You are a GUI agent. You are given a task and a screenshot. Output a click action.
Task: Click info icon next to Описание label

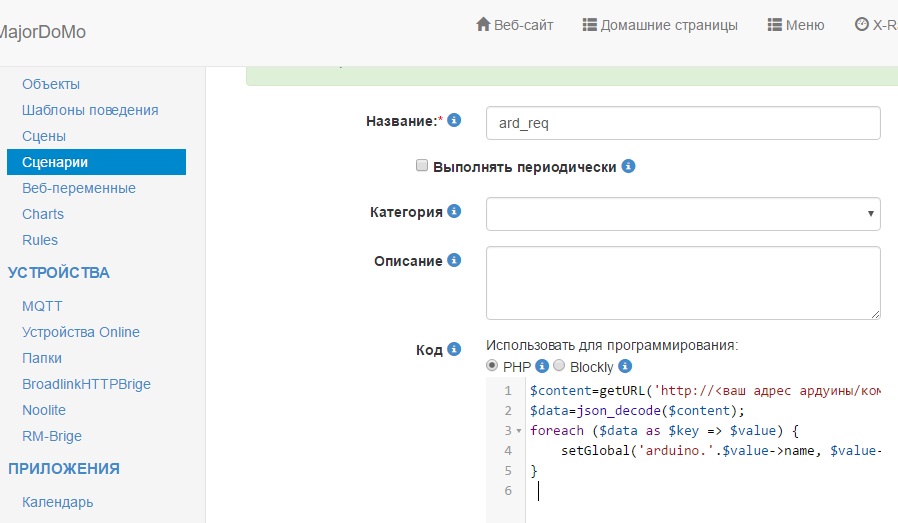pos(454,260)
